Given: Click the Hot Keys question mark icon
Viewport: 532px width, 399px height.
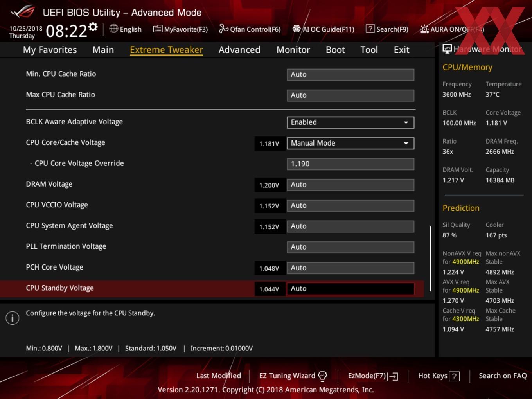Looking at the screenshot, I should (x=454, y=376).
